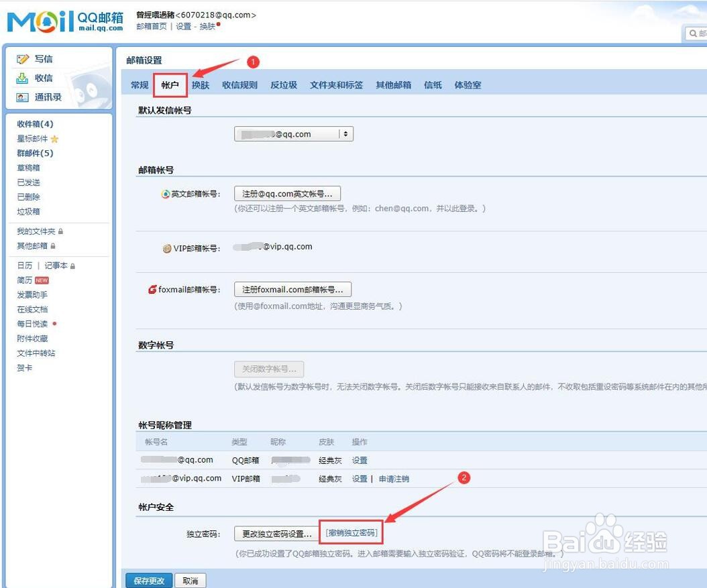Open the 体验室 tab
This screenshot has height=588, width=707.
(467, 85)
